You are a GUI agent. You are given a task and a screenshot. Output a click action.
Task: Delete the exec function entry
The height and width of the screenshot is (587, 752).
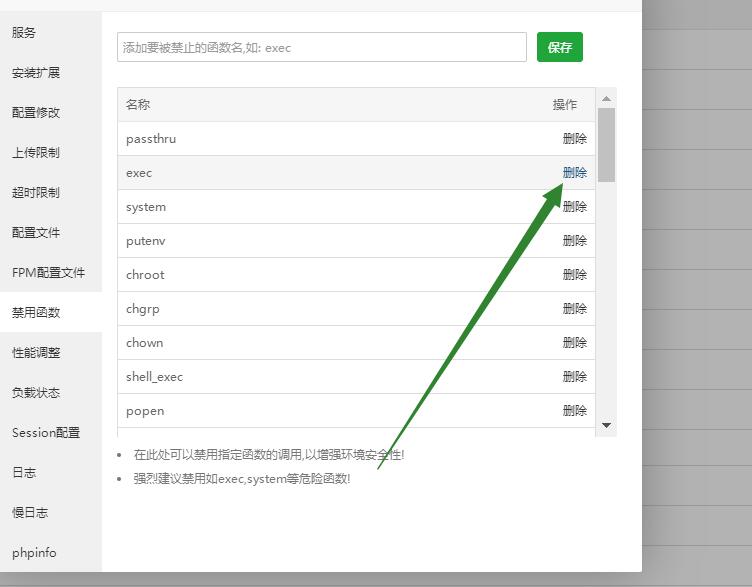[x=574, y=173]
